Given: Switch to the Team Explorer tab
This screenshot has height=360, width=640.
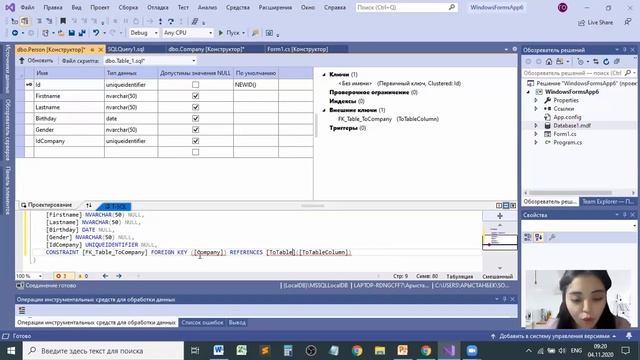Looking at the screenshot, I should pyautogui.click(x=608, y=202).
